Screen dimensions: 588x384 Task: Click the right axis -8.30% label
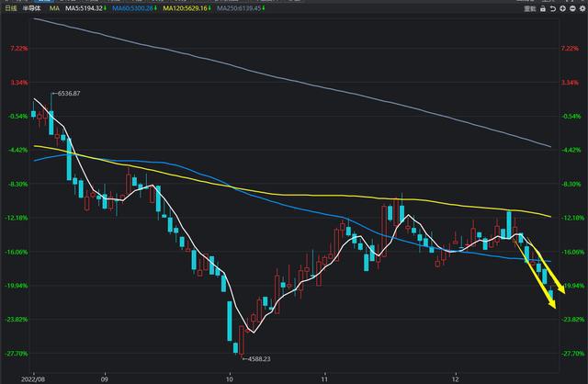point(571,184)
